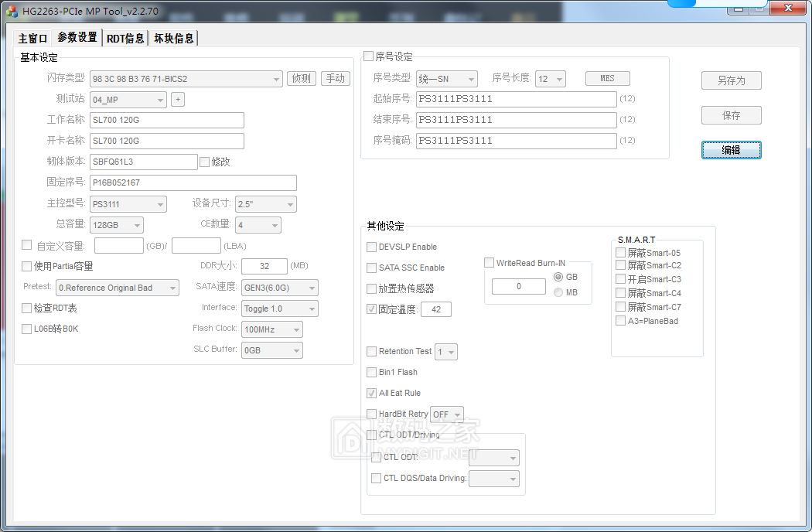
Task: Toggle the 放置热传感器 checkbox
Action: pos(371,288)
